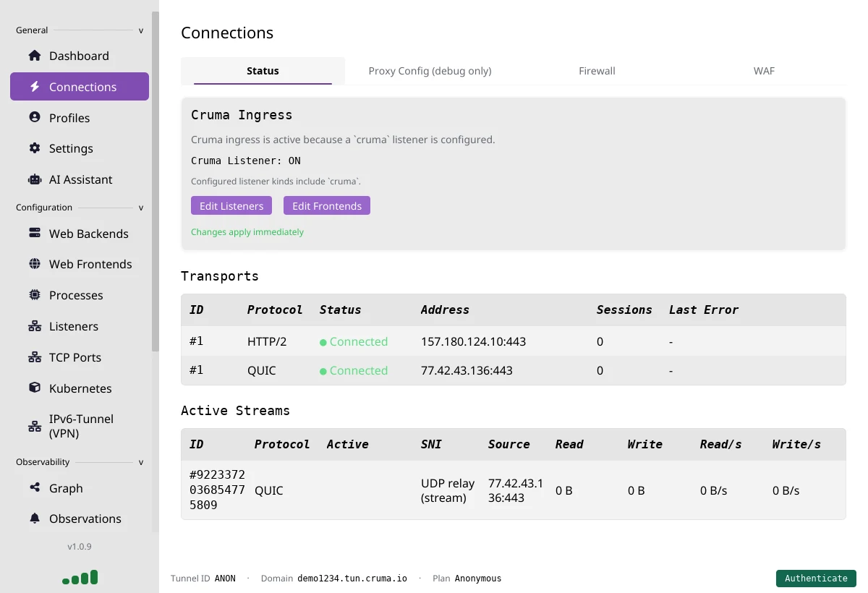
Task: Click the Authenticate button
Action: [x=816, y=578]
